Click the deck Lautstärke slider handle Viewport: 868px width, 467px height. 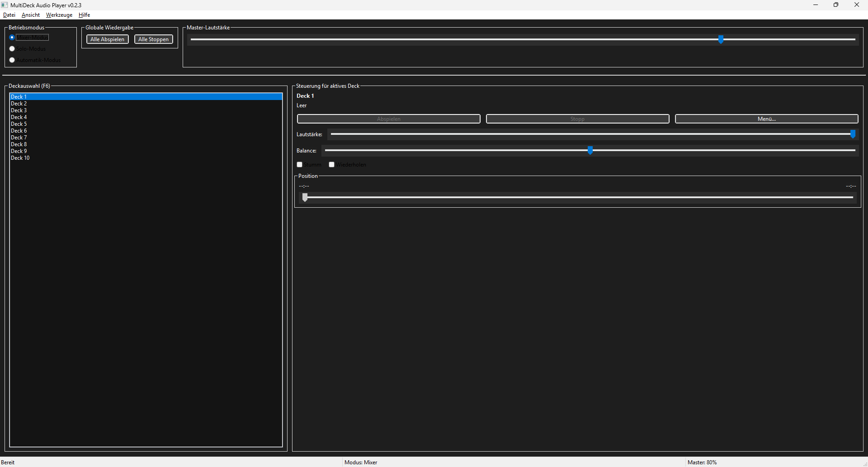pyautogui.click(x=853, y=134)
